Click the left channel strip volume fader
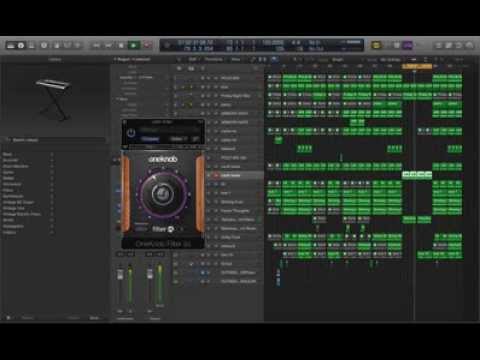 pyautogui.click(x=120, y=274)
